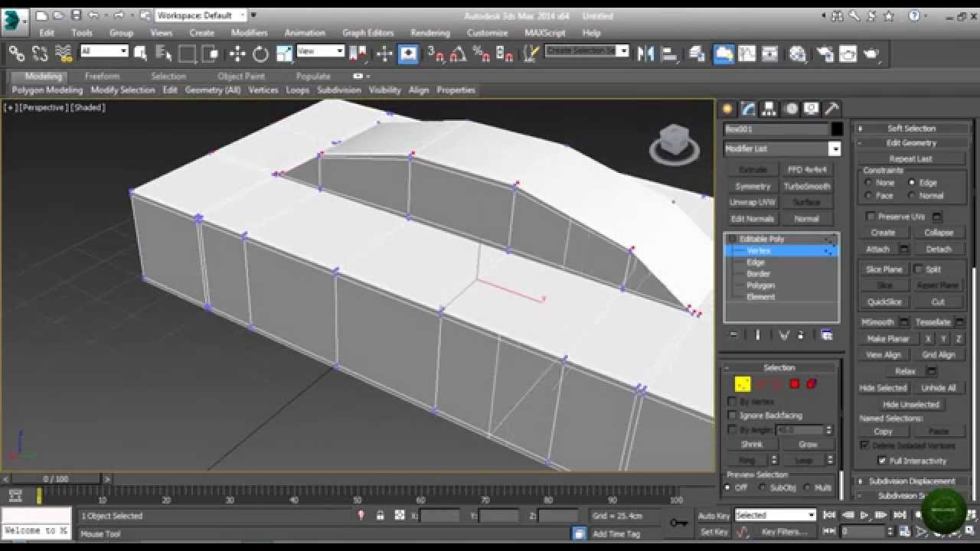This screenshot has height=551, width=980.
Task: Click the Mirror tool icon
Action: pyautogui.click(x=645, y=54)
